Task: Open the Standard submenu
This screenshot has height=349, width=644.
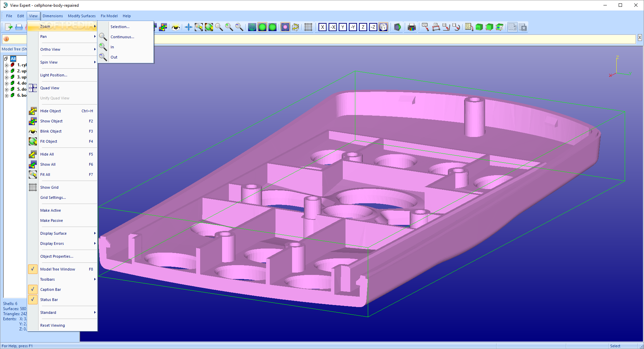Action: pos(62,312)
